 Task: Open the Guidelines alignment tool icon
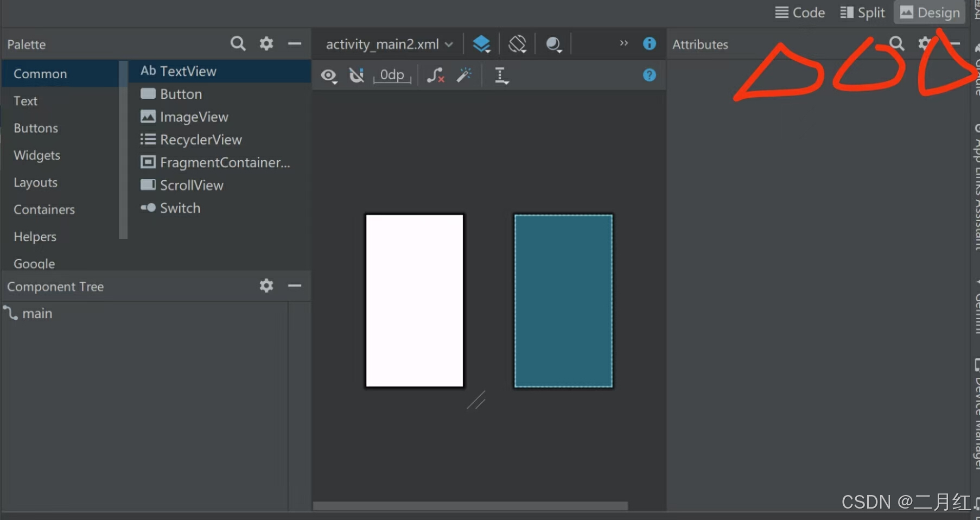(501, 75)
